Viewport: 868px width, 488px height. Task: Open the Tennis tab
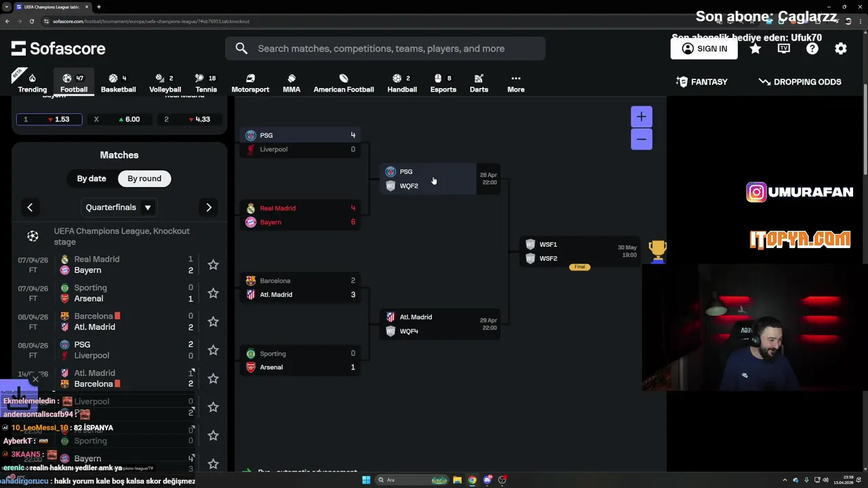click(x=206, y=83)
